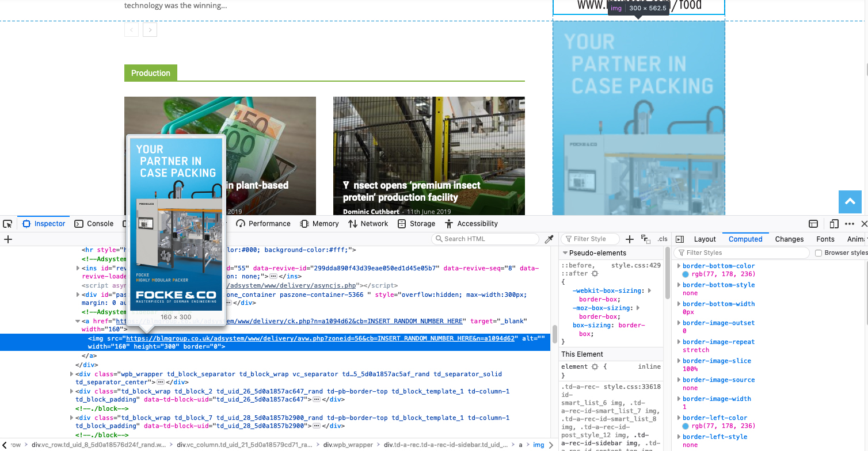Expand the border-image-slice property
The image size is (868, 451).
(679, 361)
